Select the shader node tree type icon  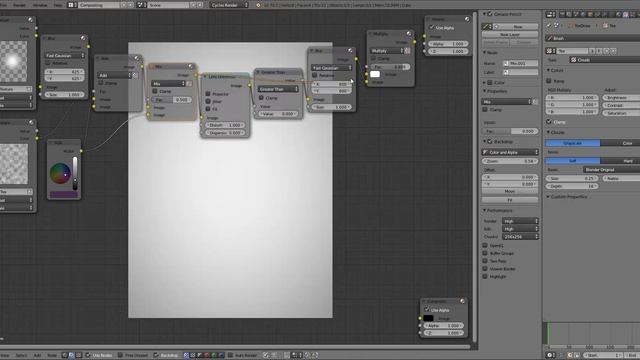64,355
